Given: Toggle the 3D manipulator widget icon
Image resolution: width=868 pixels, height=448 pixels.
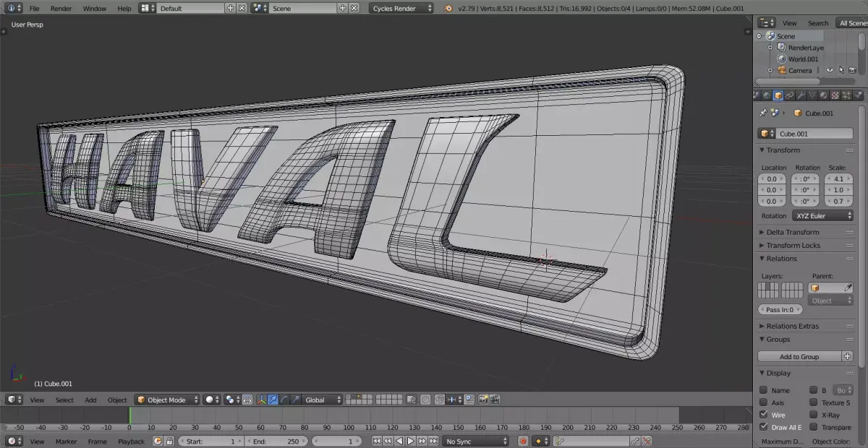Looking at the screenshot, I should point(262,400).
